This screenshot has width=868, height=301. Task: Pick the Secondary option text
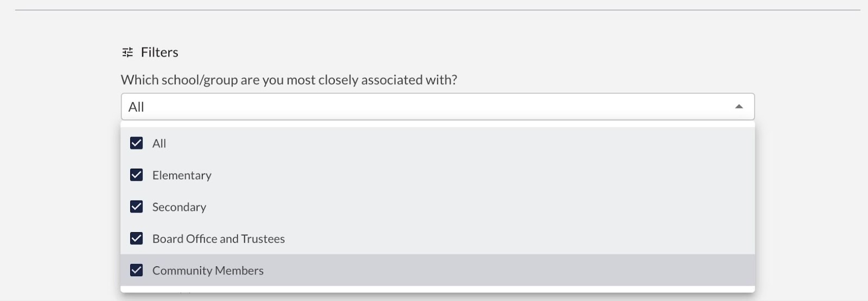179,207
